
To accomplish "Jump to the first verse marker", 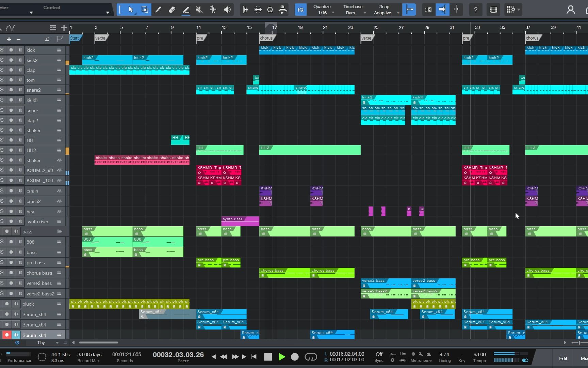I will click(101, 38).
